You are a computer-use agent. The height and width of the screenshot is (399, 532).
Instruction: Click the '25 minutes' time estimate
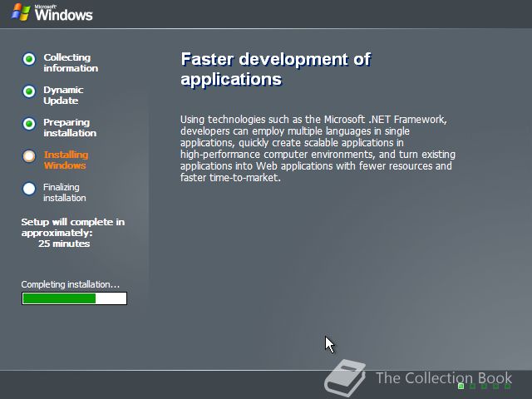click(x=64, y=244)
